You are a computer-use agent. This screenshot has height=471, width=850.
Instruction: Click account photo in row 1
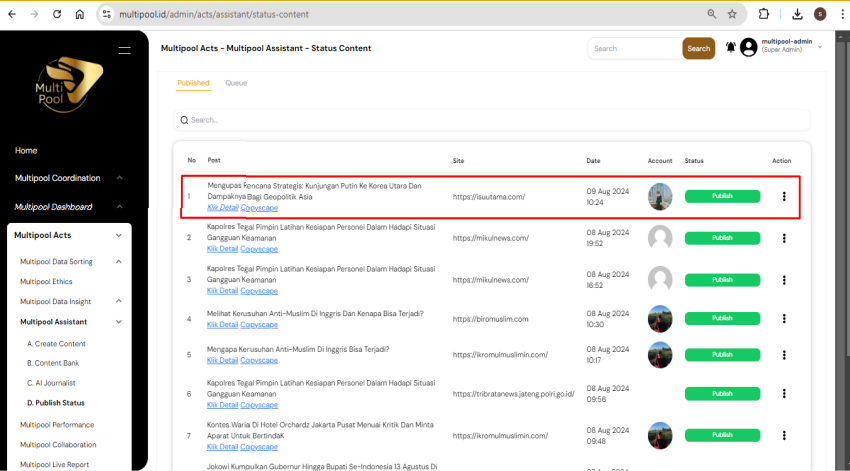click(660, 196)
